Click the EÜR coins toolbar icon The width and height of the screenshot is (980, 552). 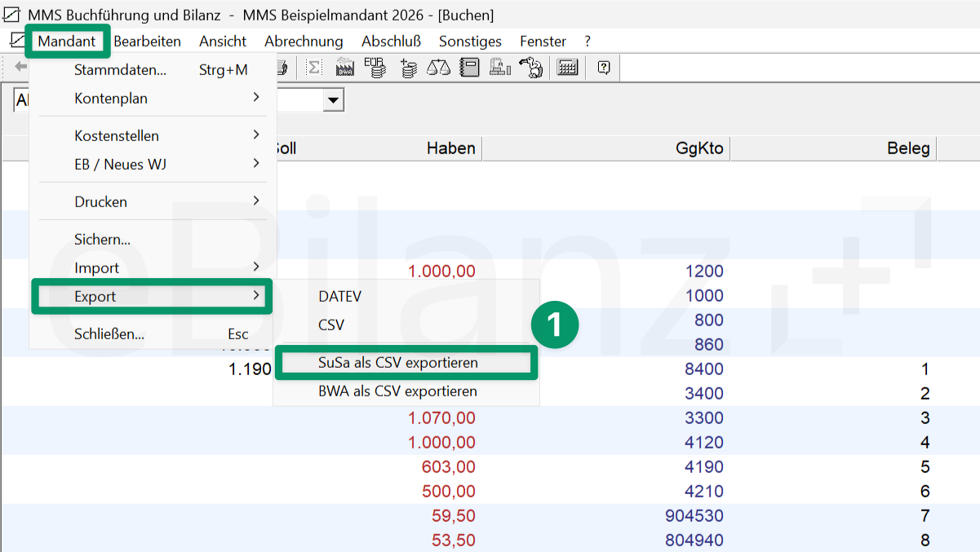(x=375, y=68)
